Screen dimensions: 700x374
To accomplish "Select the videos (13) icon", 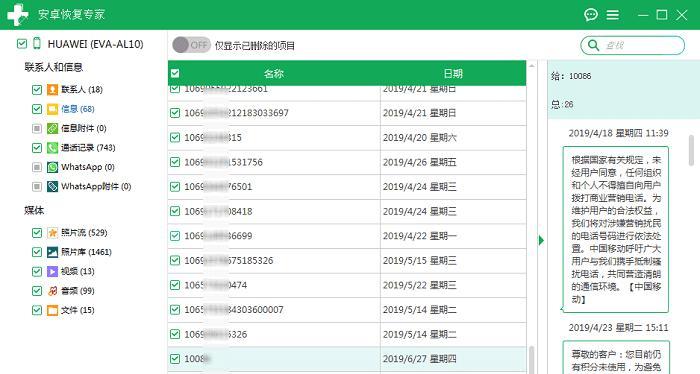I will tap(52, 271).
